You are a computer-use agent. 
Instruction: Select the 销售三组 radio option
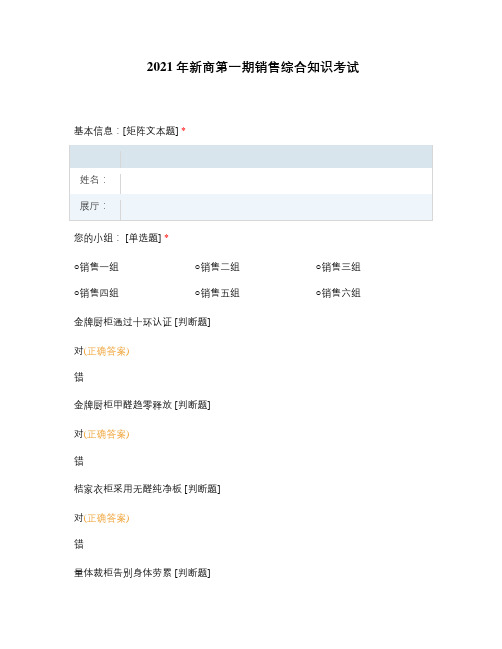coord(338,267)
